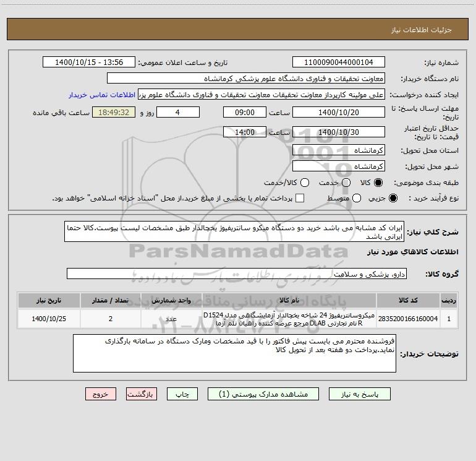Click the طبقه بندی موضوعی label
The width and height of the screenshot is (476, 461).
[x=426, y=183]
